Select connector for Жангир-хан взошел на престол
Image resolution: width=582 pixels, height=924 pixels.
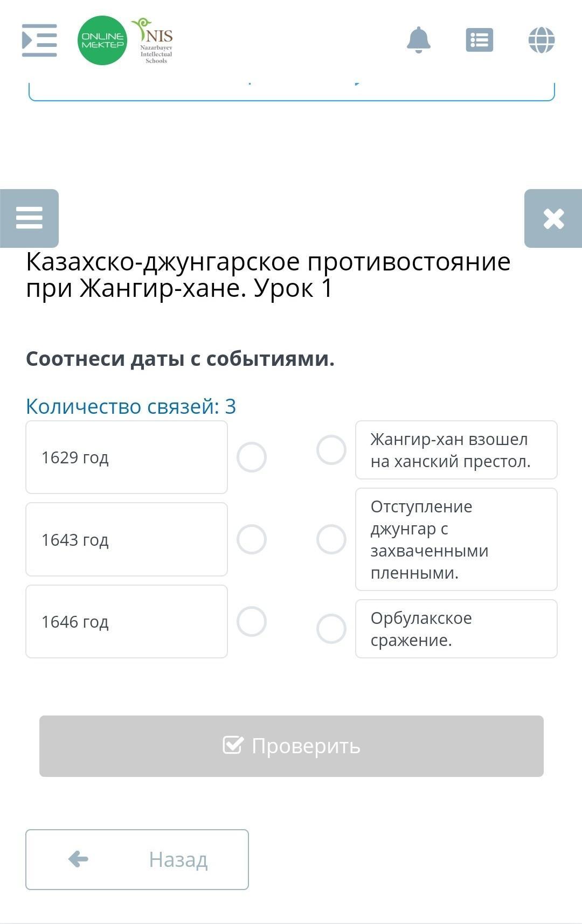(x=331, y=450)
